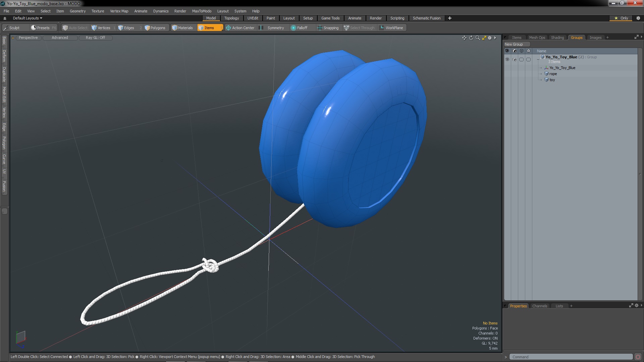
Task: Click the viewport zoom magnifier icon
Action: [x=478, y=38]
